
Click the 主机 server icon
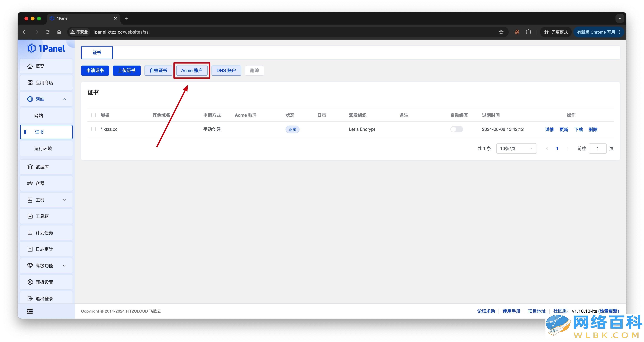[x=30, y=200]
